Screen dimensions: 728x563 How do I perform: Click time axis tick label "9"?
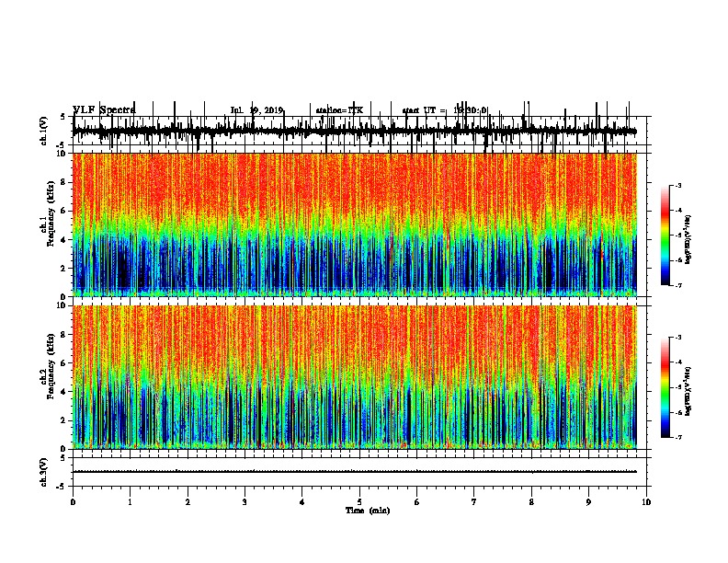tap(588, 502)
